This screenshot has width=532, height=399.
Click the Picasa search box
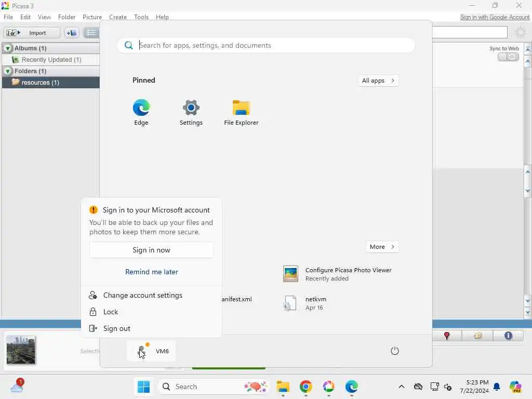click(x=470, y=33)
